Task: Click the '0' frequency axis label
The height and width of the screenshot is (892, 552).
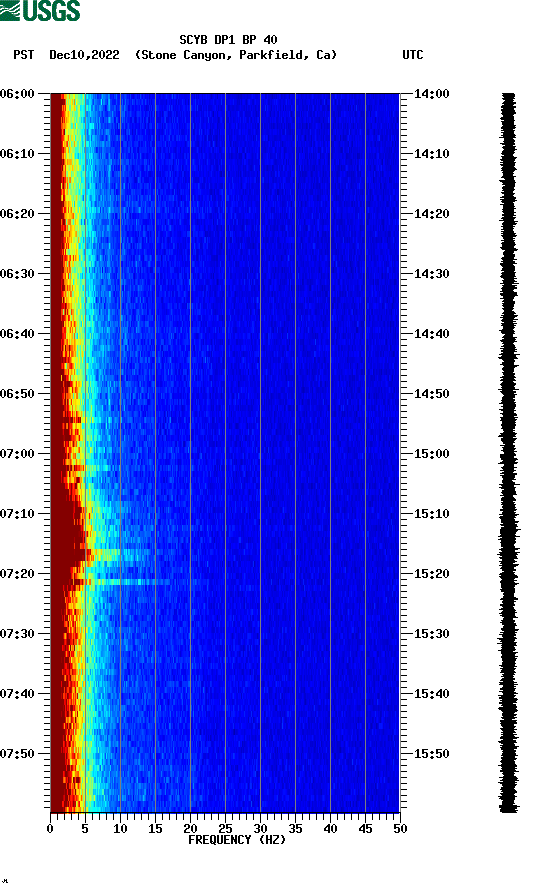Action: tap(50, 829)
